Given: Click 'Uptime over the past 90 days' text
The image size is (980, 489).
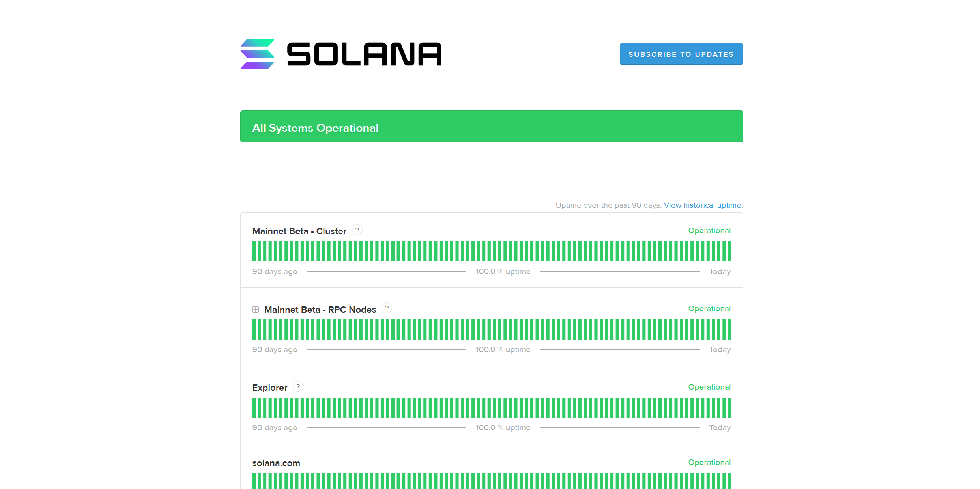Looking at the screenshot, I should [608, 205].
